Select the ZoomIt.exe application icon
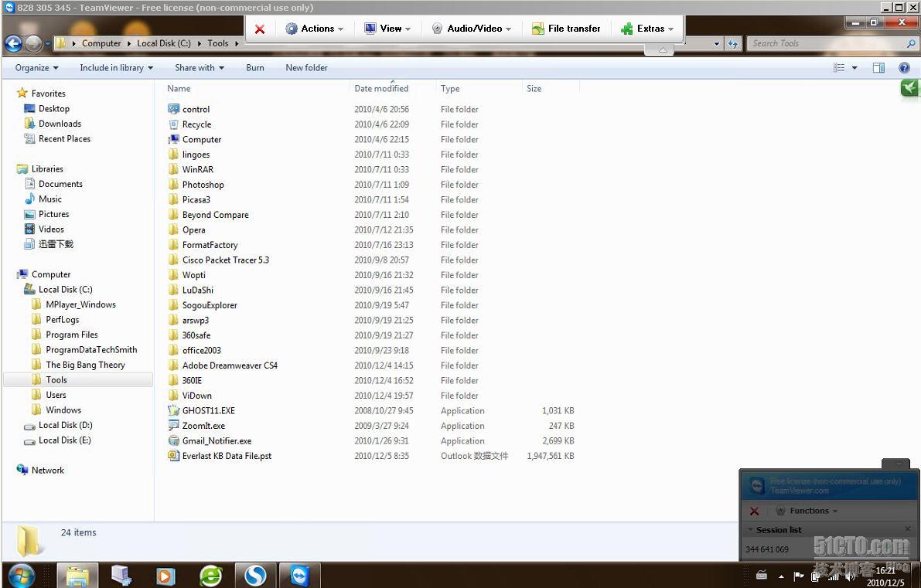This screenshot has width=921, height=588. (x=173, y=426)
